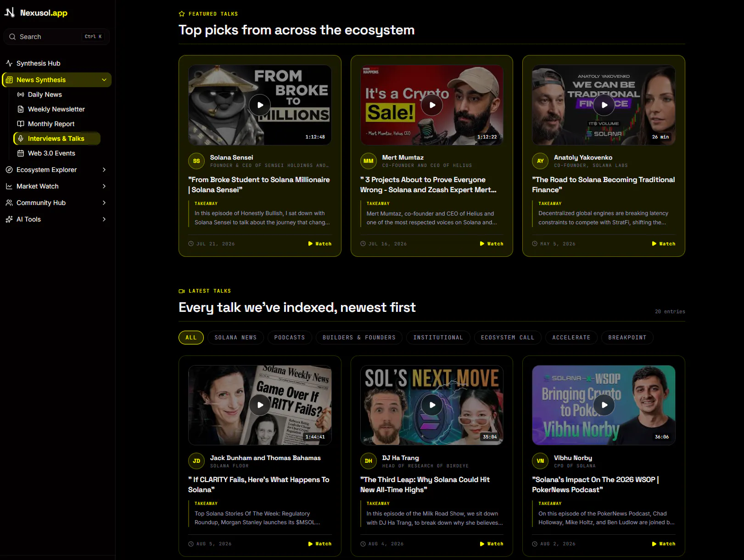Open 'The Third Leap' talk title
Screen dimensions: 744x560
click(x=425, y=485)
